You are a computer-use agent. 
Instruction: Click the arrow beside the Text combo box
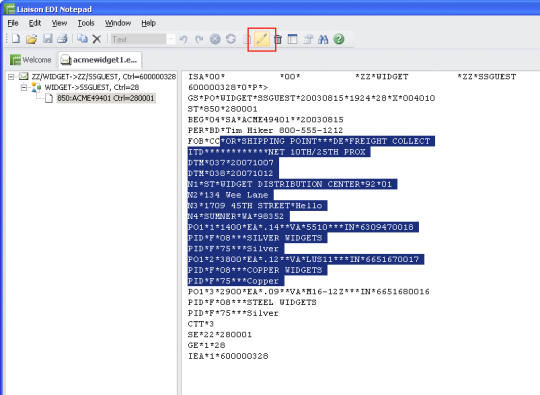(171, 39)
